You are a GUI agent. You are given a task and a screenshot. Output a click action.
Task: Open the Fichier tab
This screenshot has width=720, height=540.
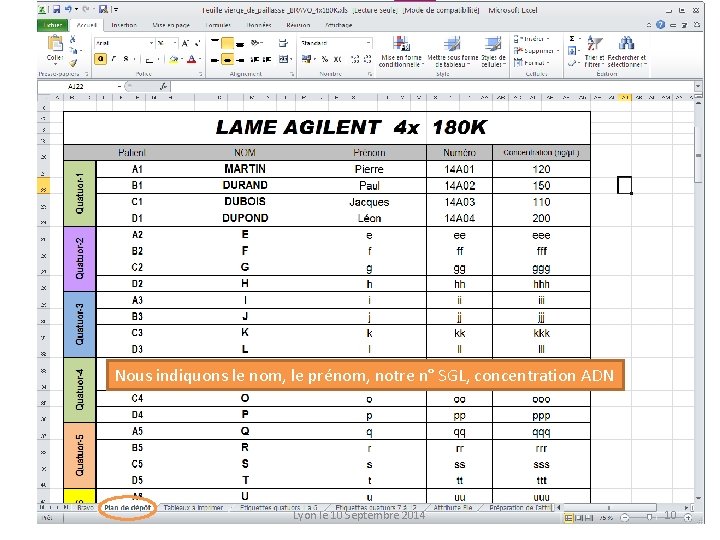(x=53, y=25)
